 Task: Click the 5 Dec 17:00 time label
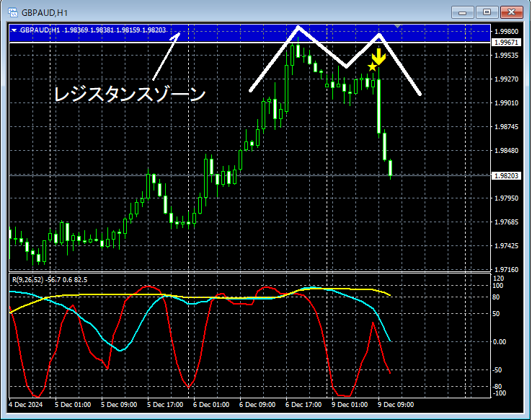(x=165, y=405)
